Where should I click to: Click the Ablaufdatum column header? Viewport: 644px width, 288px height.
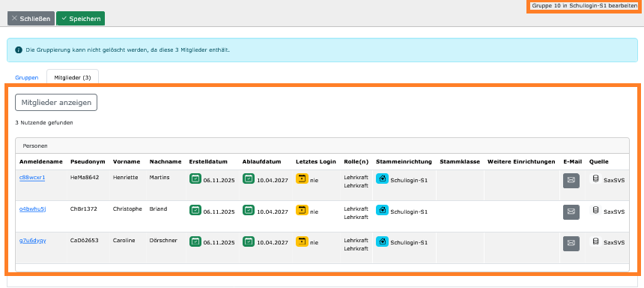tap(261, 162)
